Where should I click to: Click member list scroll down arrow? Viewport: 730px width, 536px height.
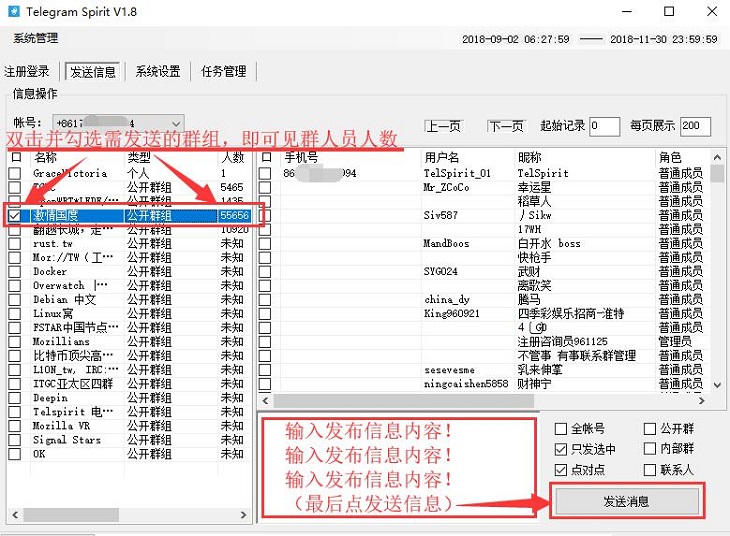click(x=717, y=386)
